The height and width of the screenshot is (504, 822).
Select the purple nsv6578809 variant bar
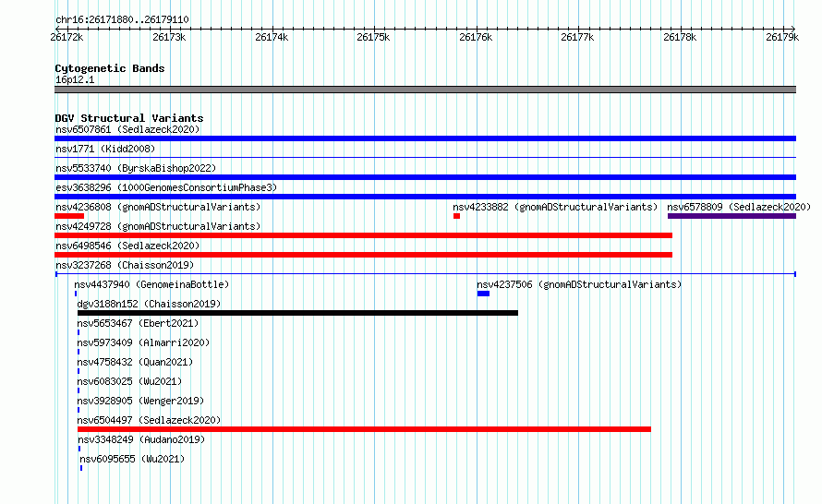[x=731, y=216]
